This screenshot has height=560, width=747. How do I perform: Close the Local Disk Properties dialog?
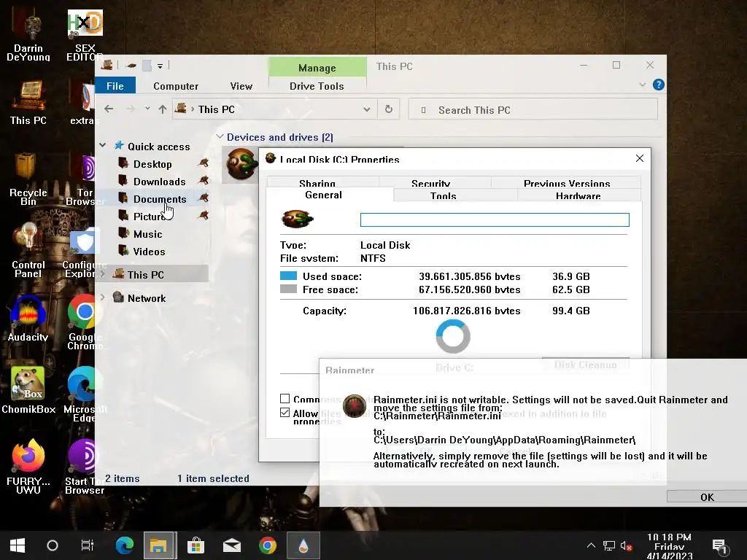pos(640,158)
